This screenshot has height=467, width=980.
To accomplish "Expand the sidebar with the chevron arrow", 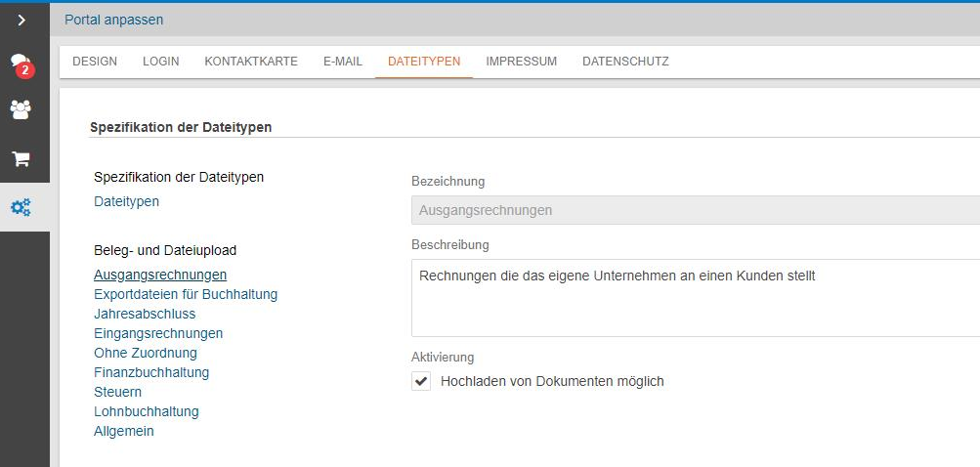I will [21, 20].
